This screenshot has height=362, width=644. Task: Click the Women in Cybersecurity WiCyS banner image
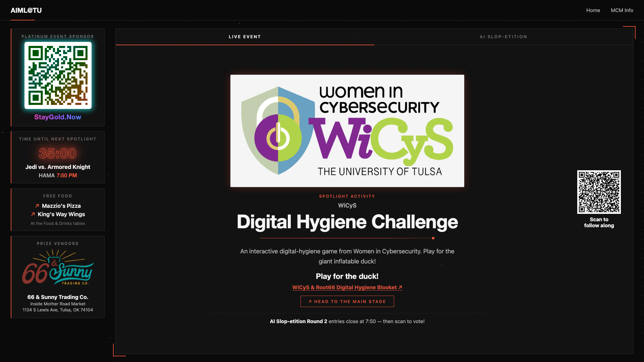[347, 131]
